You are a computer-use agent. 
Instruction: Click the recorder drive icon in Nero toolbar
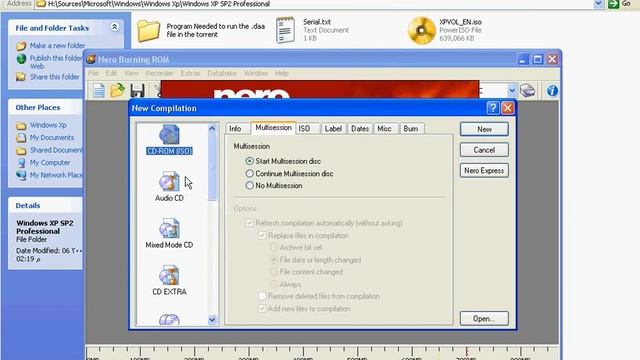(x=528, y=90)
